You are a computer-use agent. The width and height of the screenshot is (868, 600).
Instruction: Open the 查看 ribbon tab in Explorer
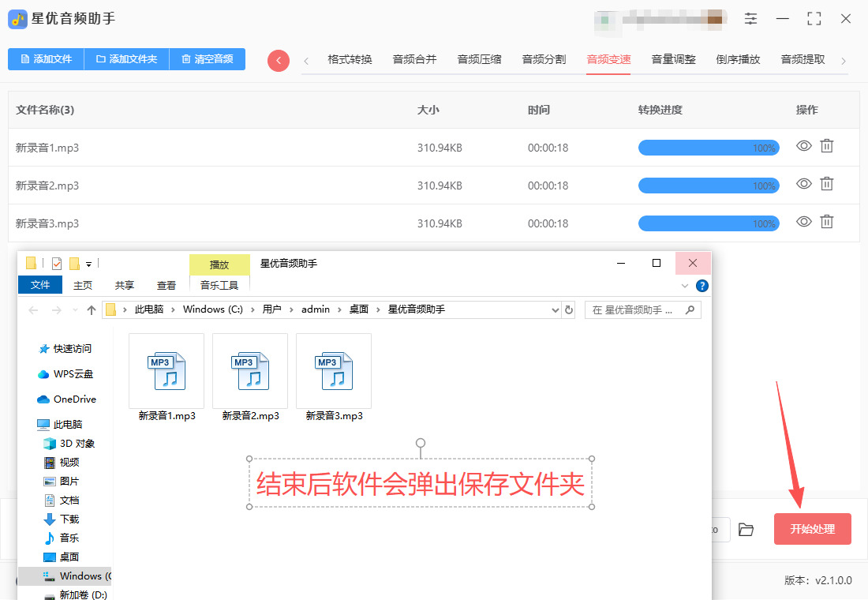coord(166,285)
